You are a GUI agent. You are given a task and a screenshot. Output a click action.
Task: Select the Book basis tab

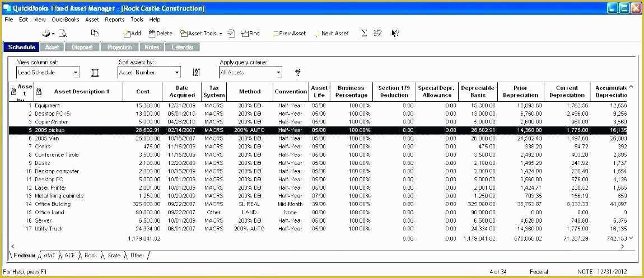[x=90, y=255]
